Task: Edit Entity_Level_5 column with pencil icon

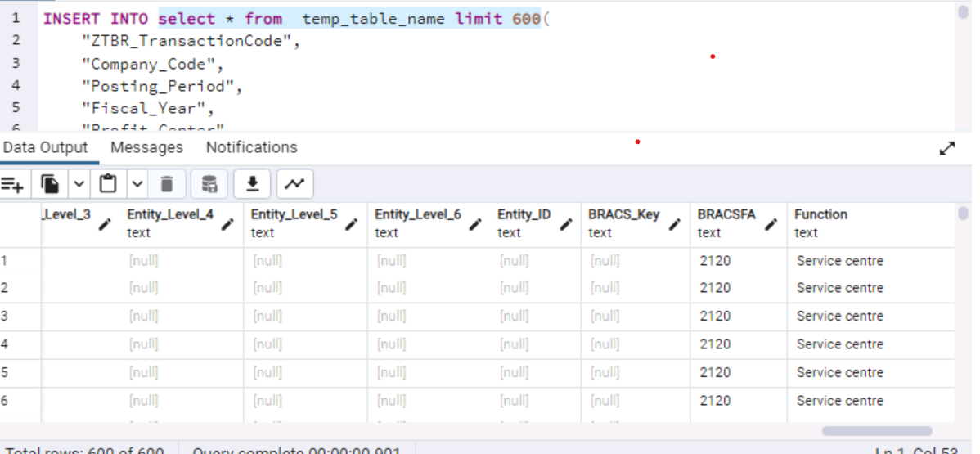Action: (x=352, y=224)
